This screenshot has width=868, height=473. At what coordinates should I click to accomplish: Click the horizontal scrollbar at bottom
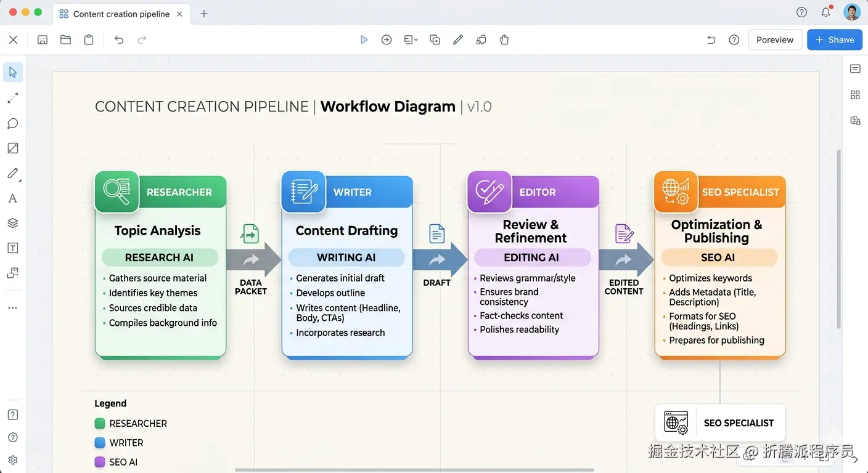point(415,470)
